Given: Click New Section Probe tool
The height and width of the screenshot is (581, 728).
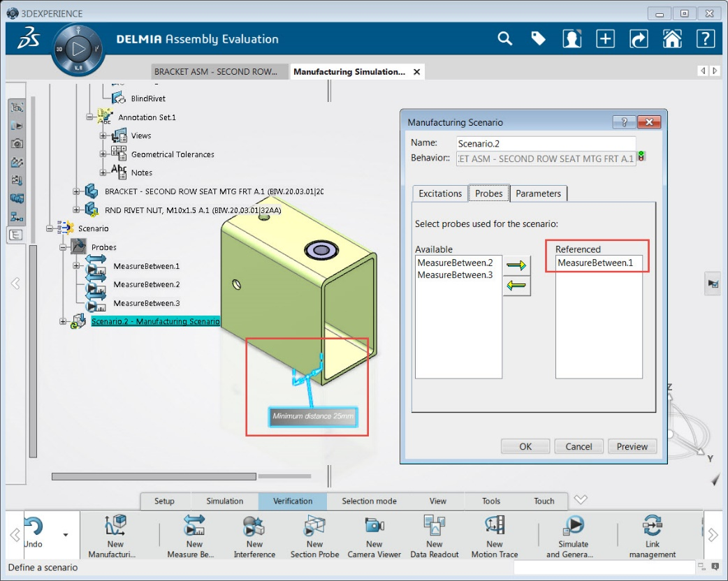Looking at the screenshot, I should [x=314, y=535].
